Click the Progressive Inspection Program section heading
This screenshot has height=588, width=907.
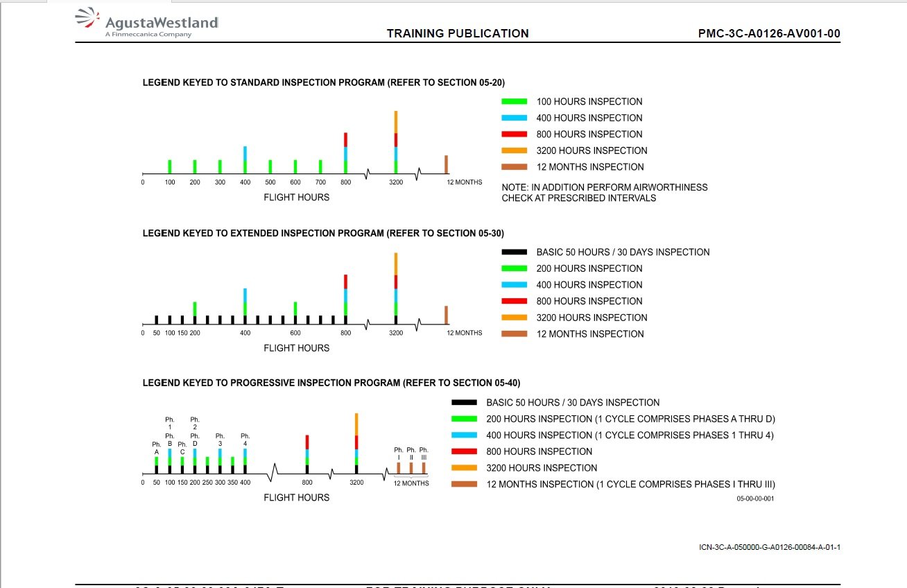click(331, 383)
